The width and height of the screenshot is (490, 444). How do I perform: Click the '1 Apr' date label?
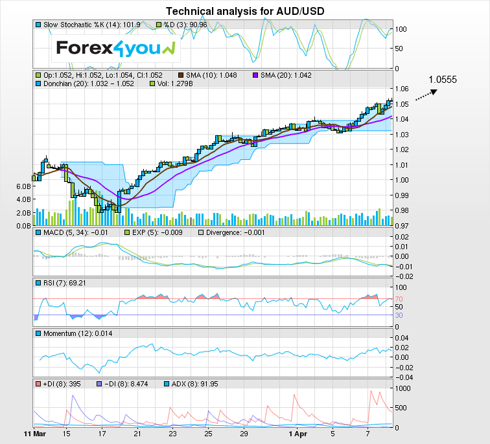click(x=298, y=434)
